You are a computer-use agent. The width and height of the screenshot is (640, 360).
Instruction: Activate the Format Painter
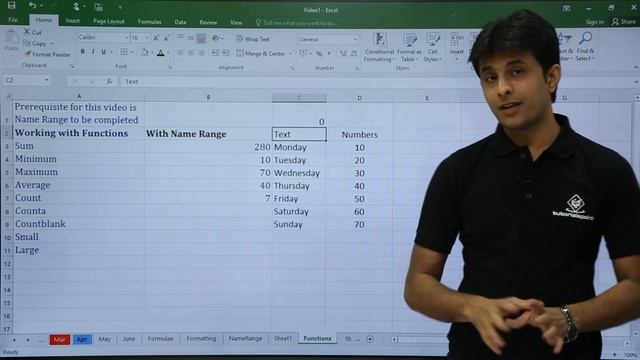tap(47, 54)
